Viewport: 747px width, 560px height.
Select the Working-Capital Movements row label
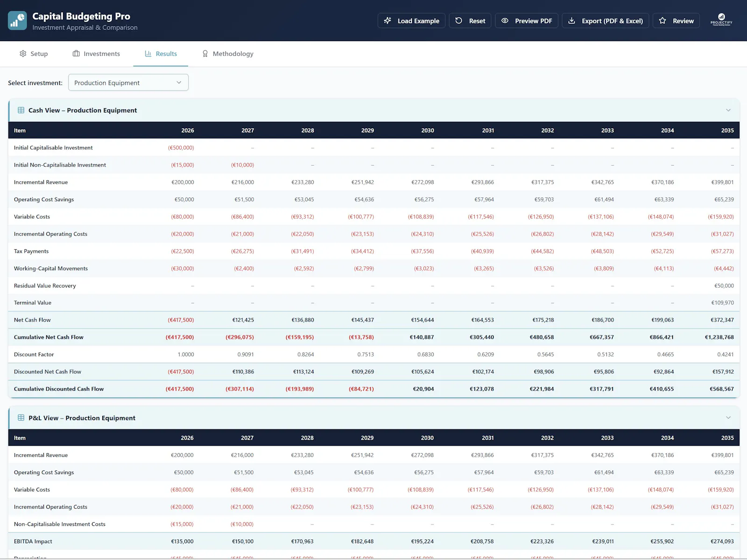tap(51, 268)
